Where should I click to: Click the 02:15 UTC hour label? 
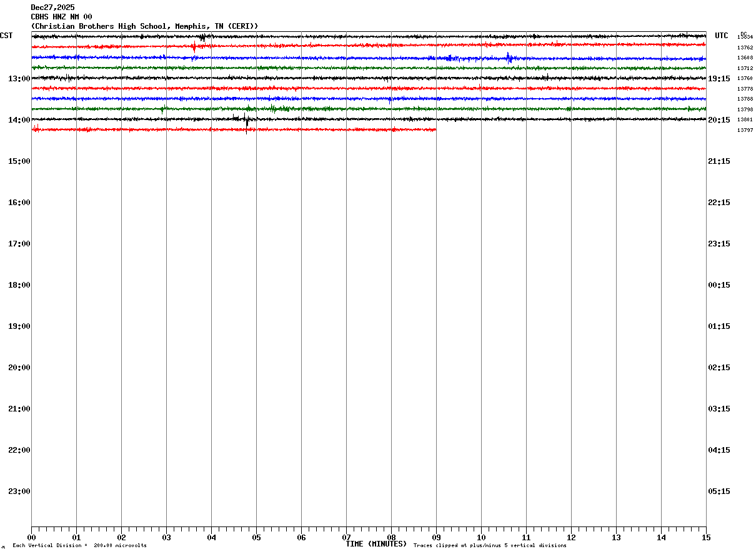(x=719, y=367)
